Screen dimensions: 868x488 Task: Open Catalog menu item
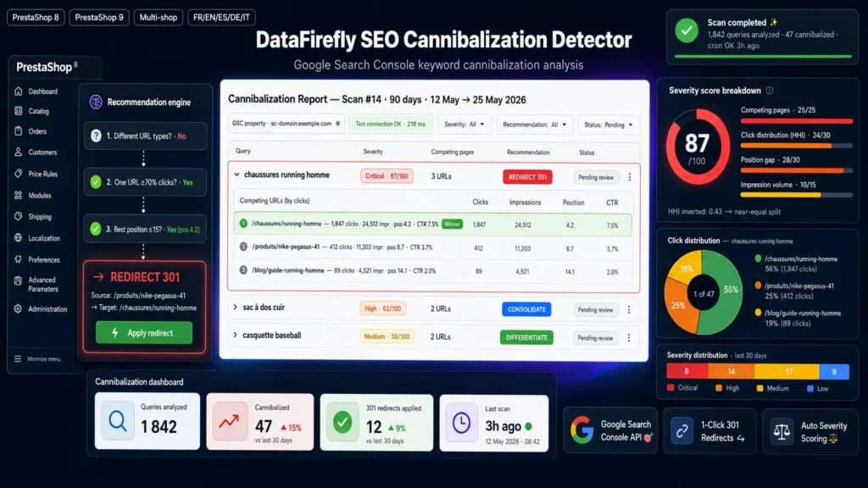tap(39, 111)
